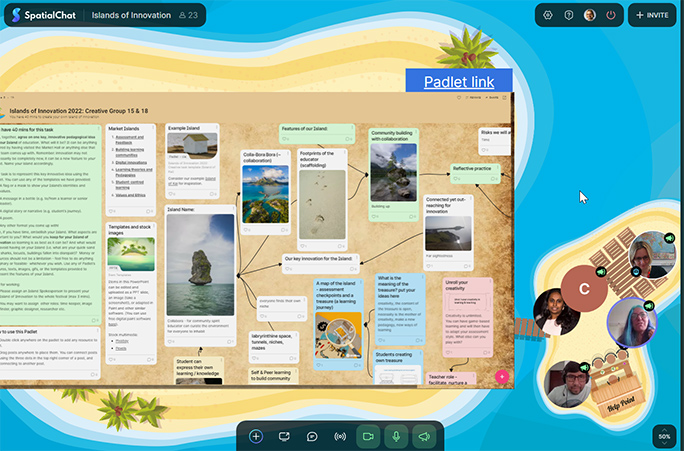This screenshot has height=451, width=684.
Task: Open the Colla-Bora Bora island photo
Action: click(x=265, y=194)
